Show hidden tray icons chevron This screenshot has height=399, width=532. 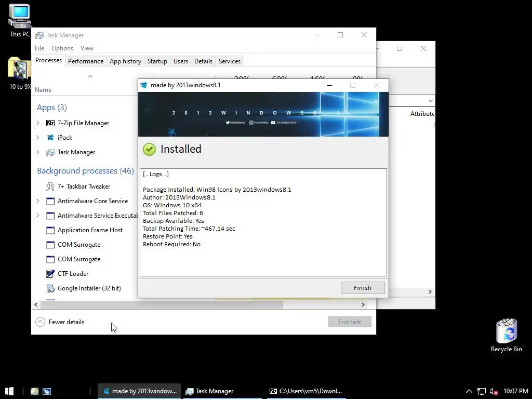click(469, 391)
